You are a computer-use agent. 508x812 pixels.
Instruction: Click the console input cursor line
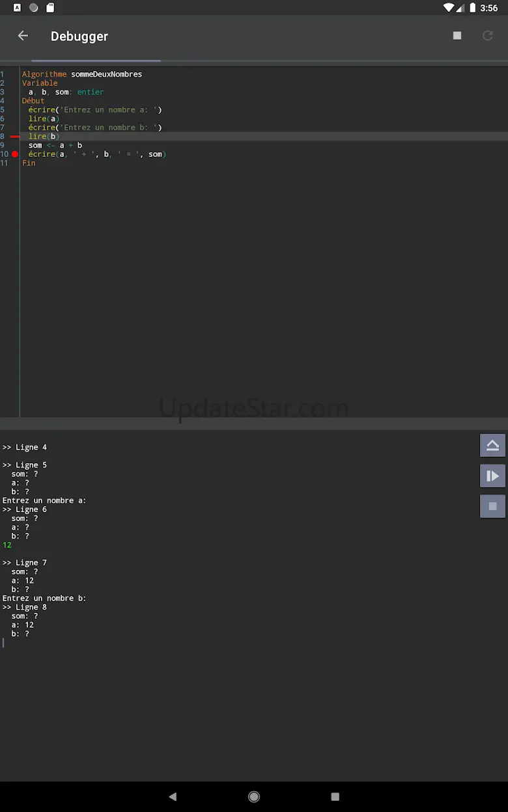[3, 643]
